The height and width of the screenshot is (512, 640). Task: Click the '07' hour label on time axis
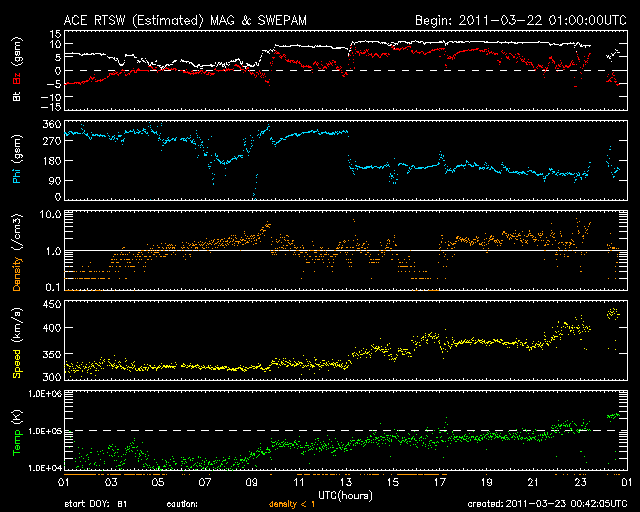[x=205, y=483]
